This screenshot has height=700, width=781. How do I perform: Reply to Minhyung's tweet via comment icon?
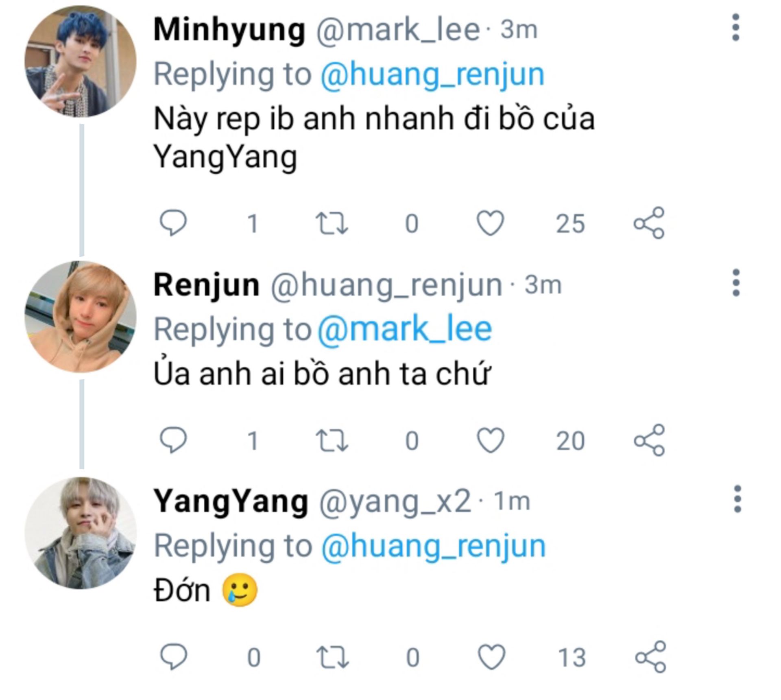173,223
